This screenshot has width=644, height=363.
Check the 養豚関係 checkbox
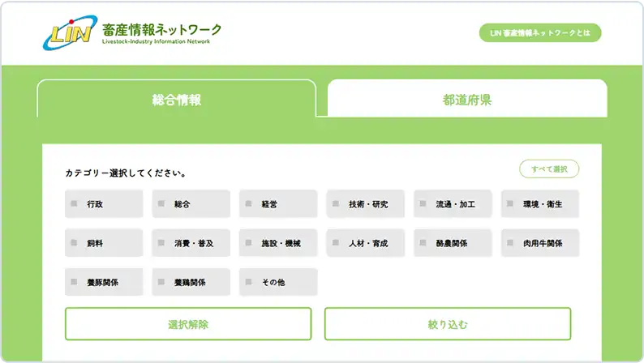[x=74, y=282]
